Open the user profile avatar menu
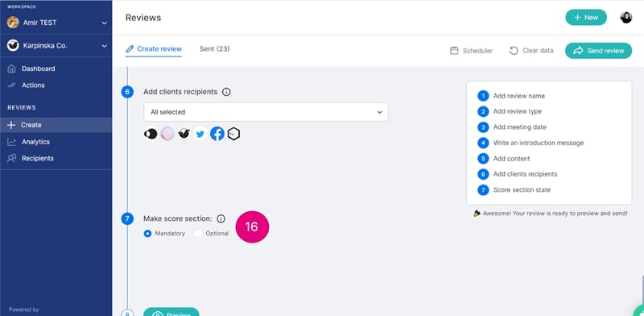 coord(626,17)
